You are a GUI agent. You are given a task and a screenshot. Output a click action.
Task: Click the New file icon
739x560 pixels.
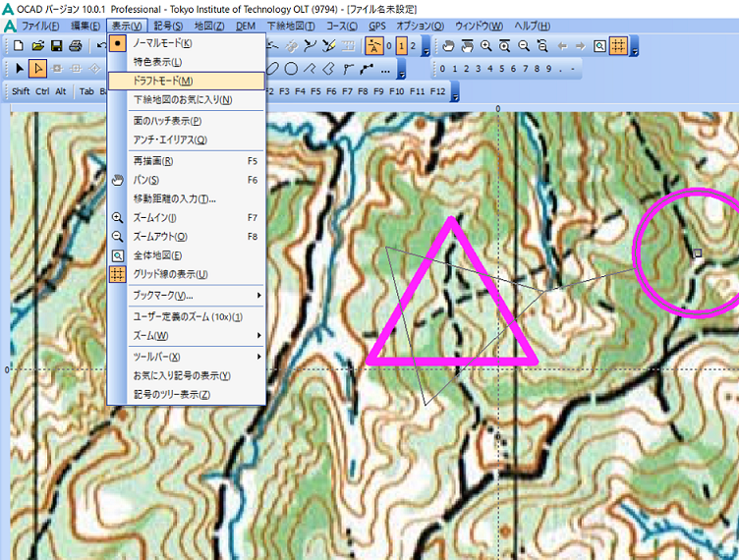click(19, 46)
